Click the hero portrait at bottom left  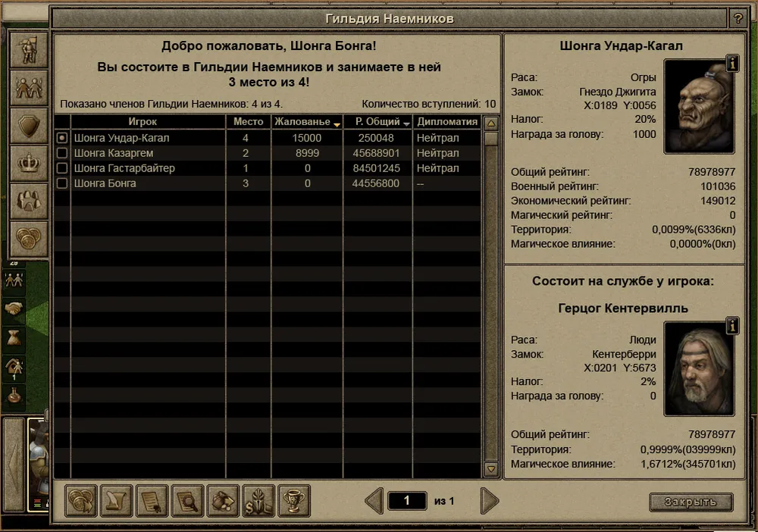click(39, 465)
